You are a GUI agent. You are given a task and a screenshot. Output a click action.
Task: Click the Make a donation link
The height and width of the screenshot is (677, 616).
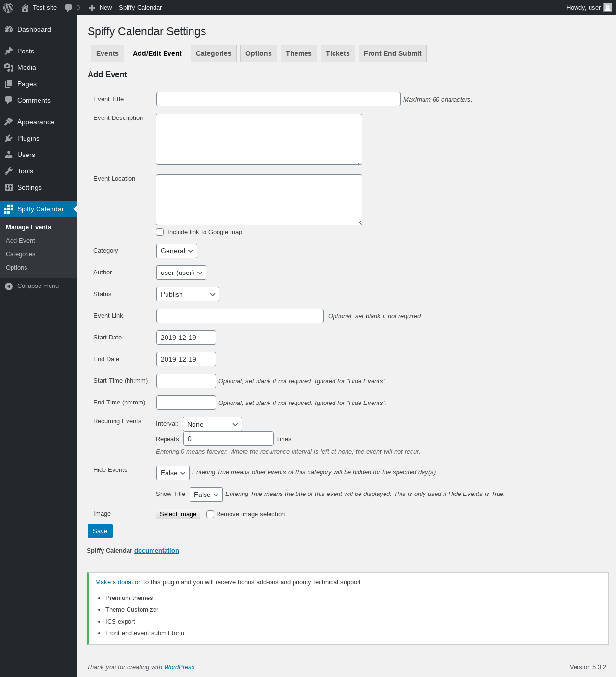tap(118, 582)
